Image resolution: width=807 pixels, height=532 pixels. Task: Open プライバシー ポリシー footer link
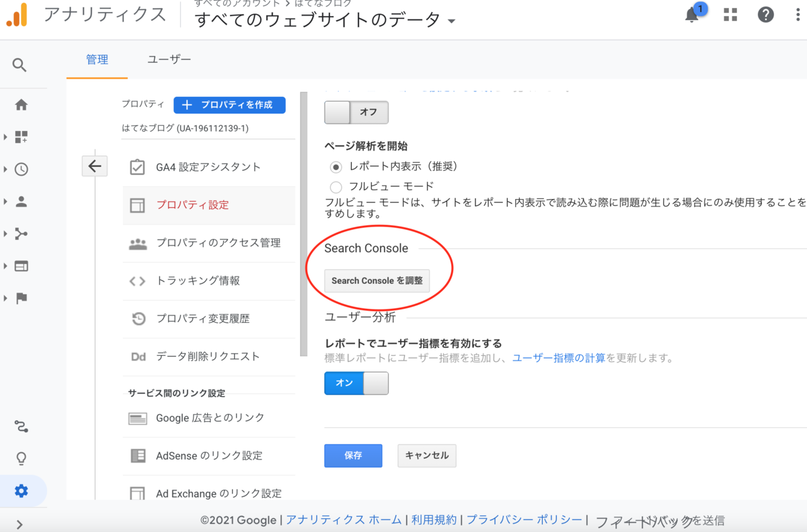point(525,520)
